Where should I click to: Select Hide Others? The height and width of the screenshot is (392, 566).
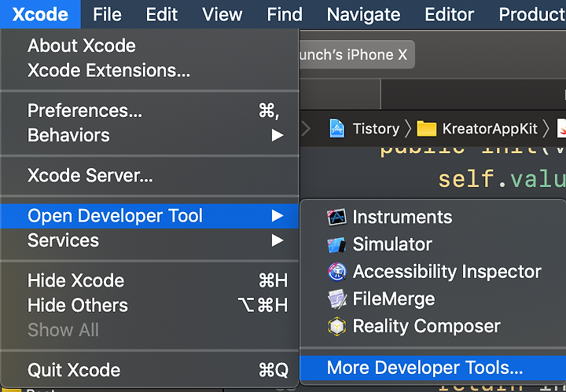(149, 306)
